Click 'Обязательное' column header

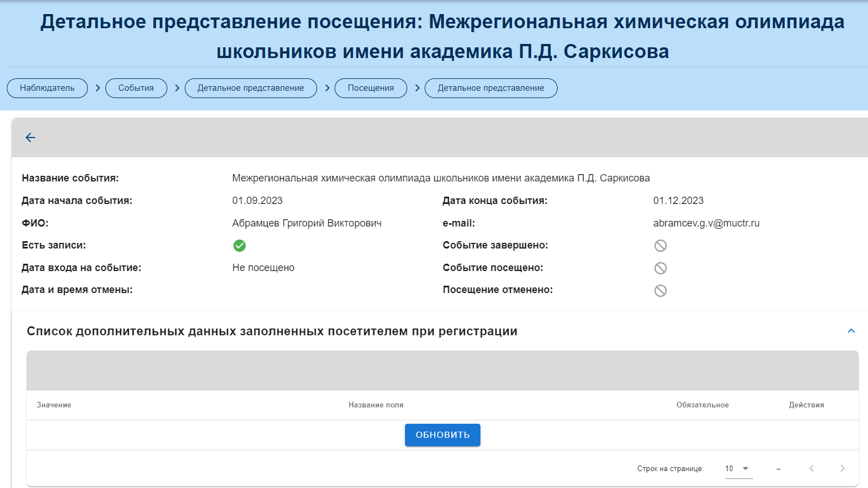tap(702, 405)
